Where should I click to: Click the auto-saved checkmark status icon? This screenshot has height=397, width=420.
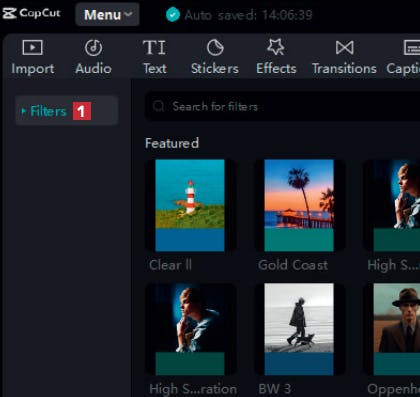[173, 15]
